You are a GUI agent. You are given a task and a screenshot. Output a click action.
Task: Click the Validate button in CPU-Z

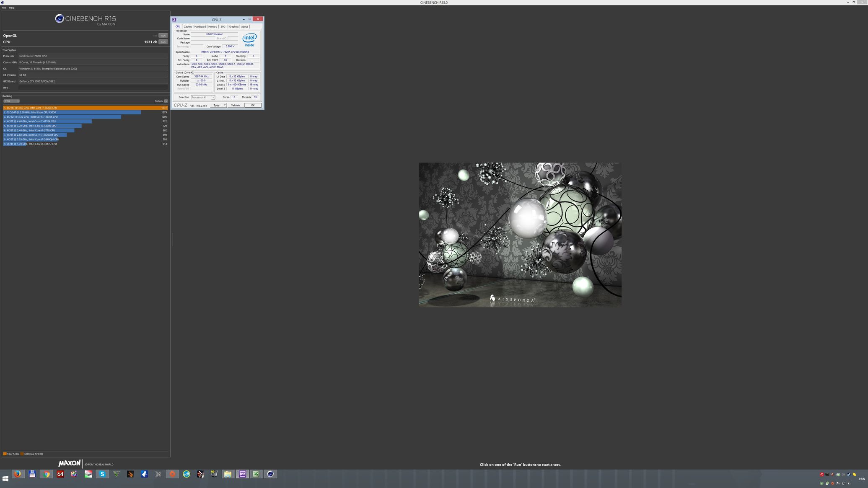coord(236,105)
